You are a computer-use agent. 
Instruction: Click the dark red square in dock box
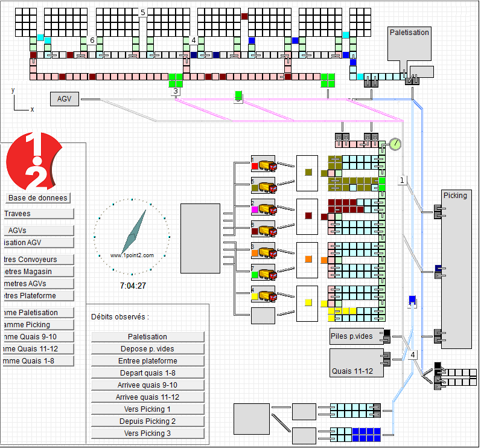308,216
